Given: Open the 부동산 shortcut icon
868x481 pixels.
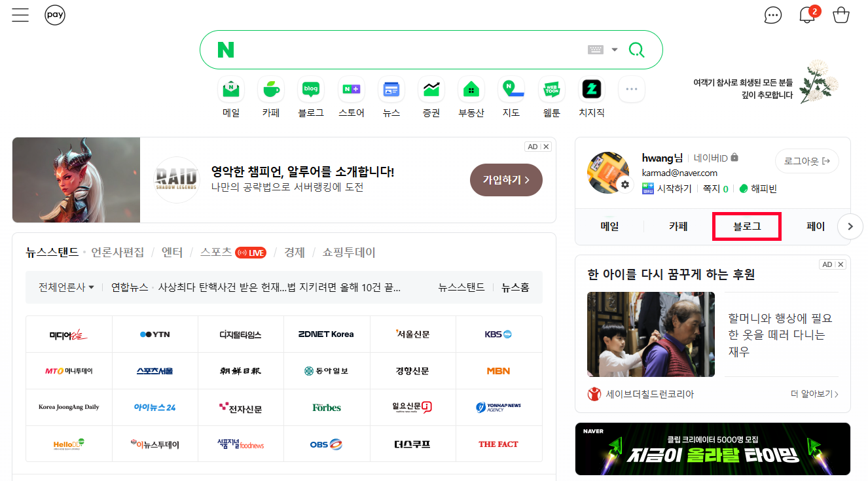Looking at the screenshot, I should pyautogui.click(x=471, y=90).
